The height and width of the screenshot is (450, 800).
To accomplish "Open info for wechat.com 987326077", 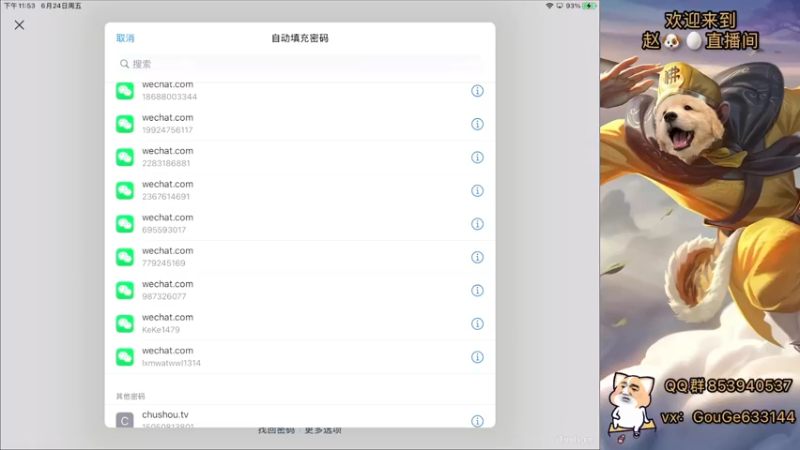I will (x=477, y=290).
